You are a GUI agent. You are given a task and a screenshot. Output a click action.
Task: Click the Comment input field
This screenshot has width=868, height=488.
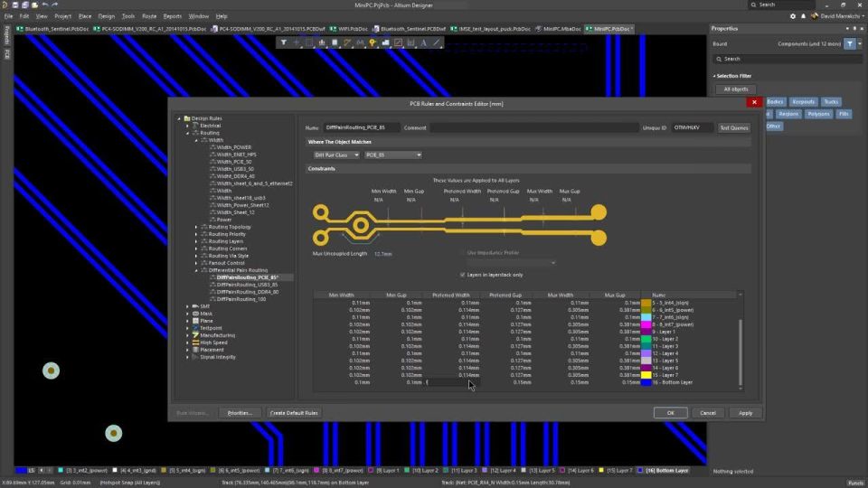pyautogui.click(x=534, y=127)
